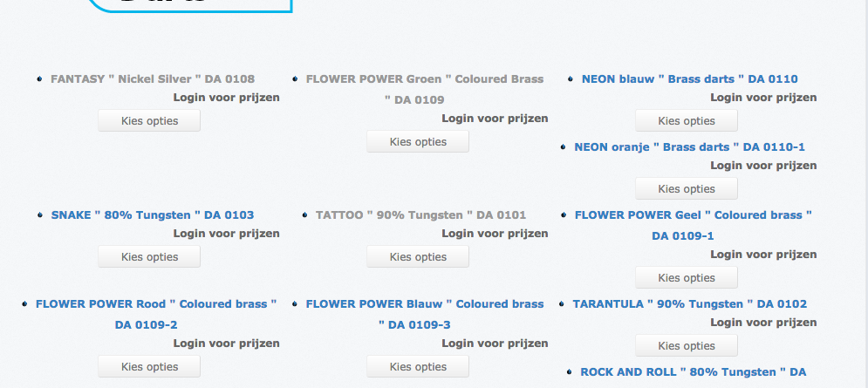Open the FANTASY Nickel Silver DA 0108 link

[x=153, y=78]
